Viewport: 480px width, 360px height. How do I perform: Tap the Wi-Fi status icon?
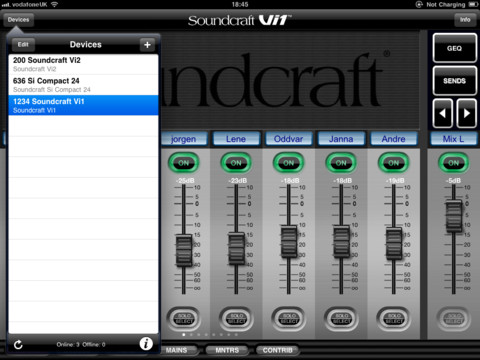click(x=54, y=4)
